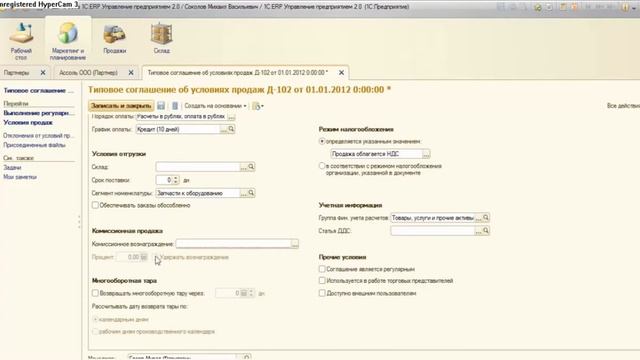Switch to Типовое соглашение об условиях продаж tab
The height and width of the screenshot is (360, 640).
coord(238,73)
